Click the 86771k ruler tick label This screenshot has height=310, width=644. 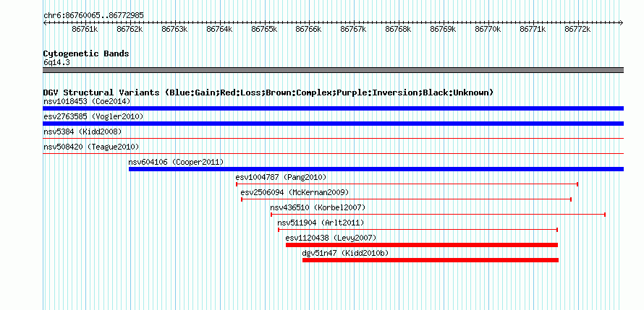533,29
